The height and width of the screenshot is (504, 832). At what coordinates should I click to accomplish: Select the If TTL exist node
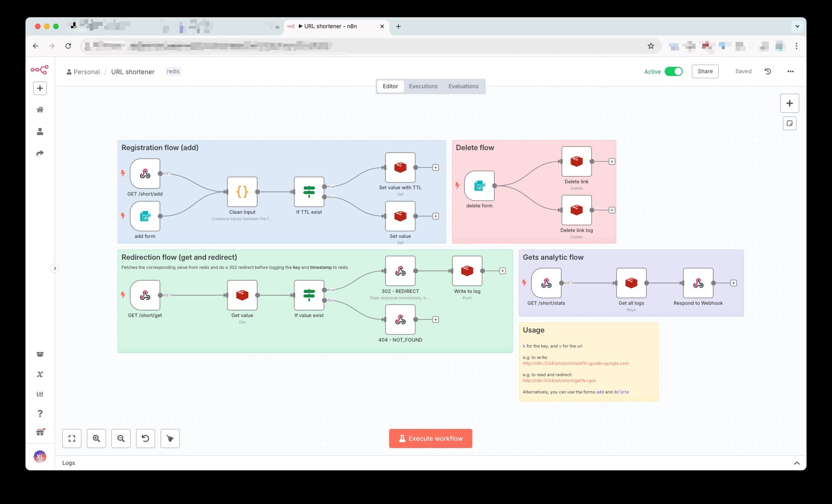click(309, 192)
